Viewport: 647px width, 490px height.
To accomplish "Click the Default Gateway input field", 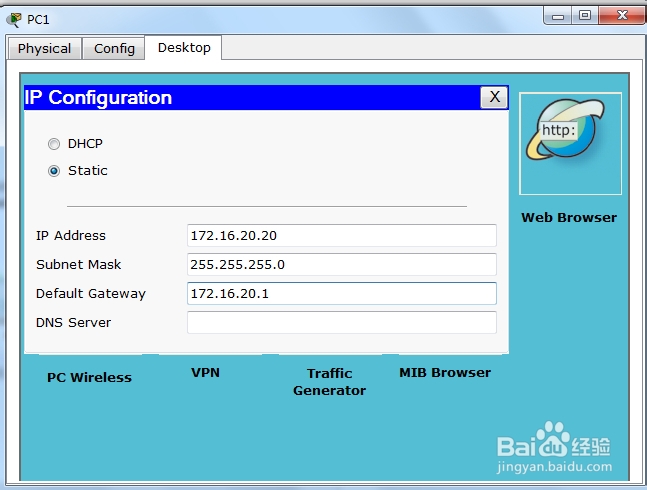I will (342, 294).
